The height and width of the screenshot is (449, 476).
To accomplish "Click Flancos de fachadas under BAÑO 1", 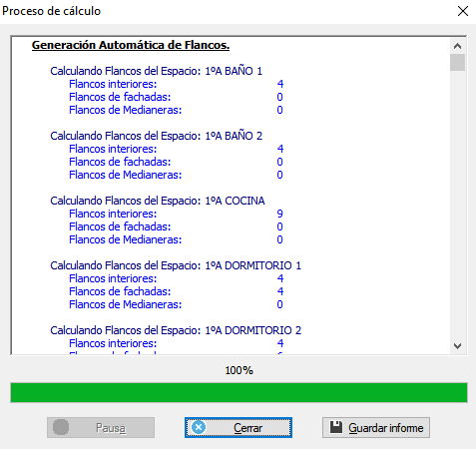I will (120, 97).
